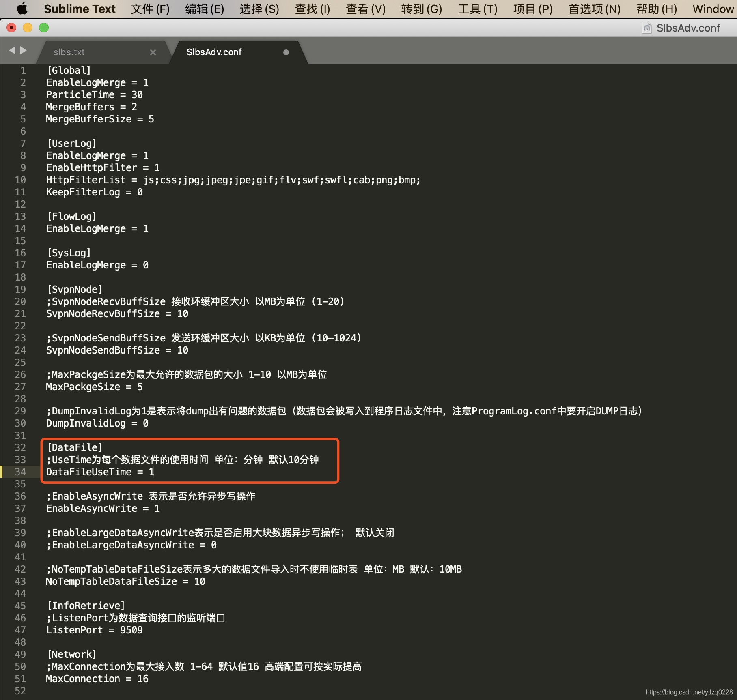Viewport: 737px width, 700px height.
Task: Open the 首选项 (N) menu
Action: point(595,9)
